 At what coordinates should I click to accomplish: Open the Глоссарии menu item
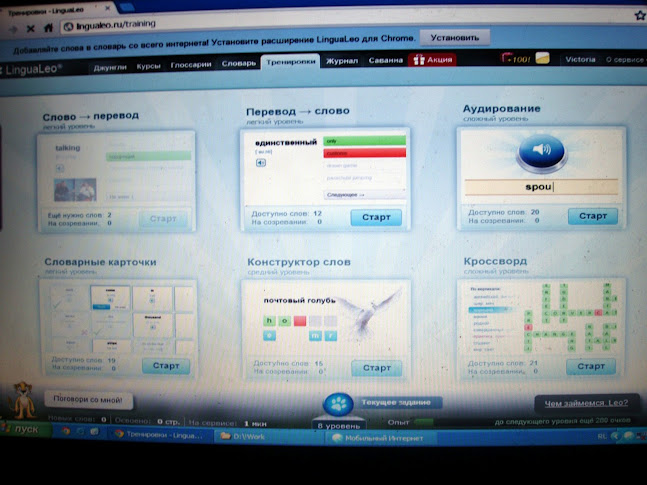(x=191, y=65)
